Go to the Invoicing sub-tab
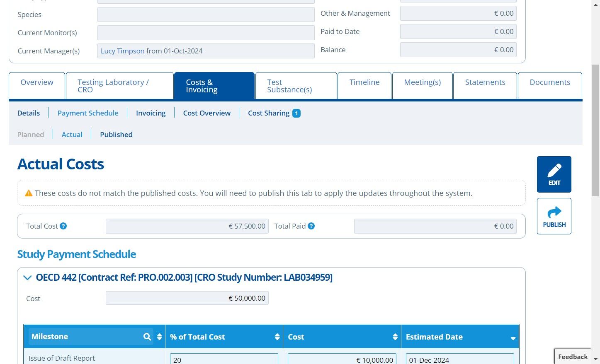 151,113
